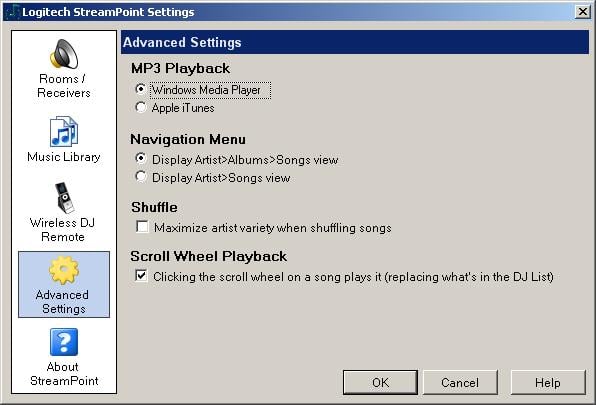Click the 'About StreamPoint' text label
The height and width of the screenshot is (405, 596).
tap(64, 374)
